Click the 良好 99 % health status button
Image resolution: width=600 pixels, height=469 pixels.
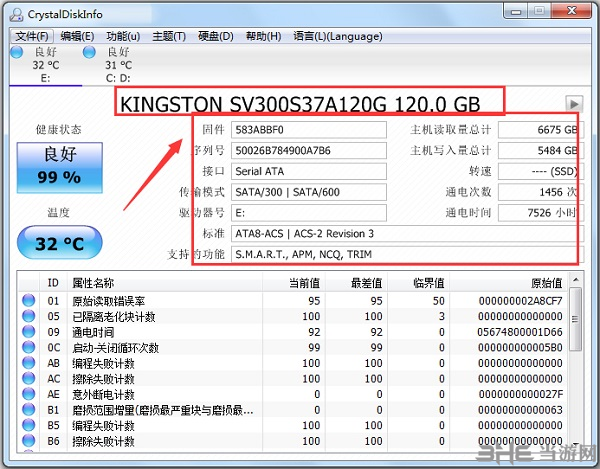pyautogui.click(x=60, y=168)
